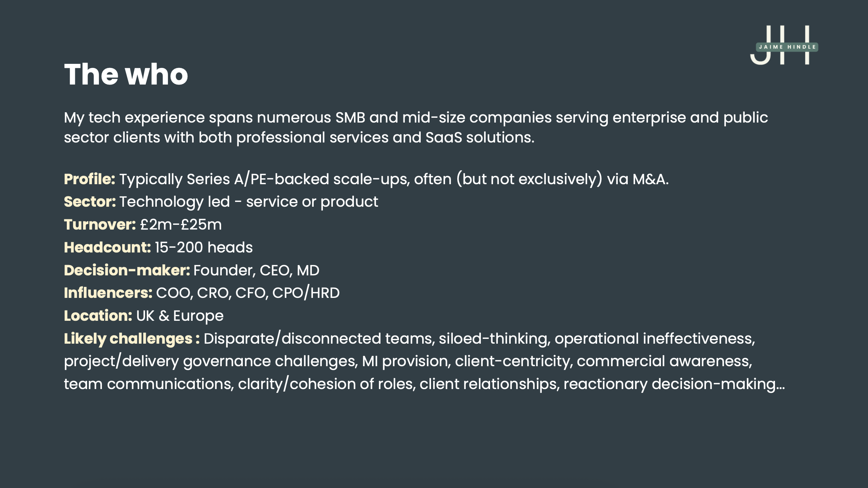
Task: Click the "Founder, CEO, MD" text
Action: pos(256,271)
